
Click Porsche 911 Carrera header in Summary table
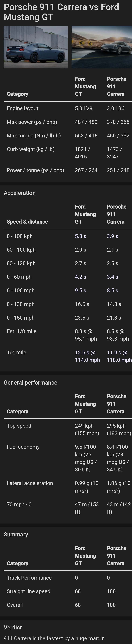pos(117,556)
